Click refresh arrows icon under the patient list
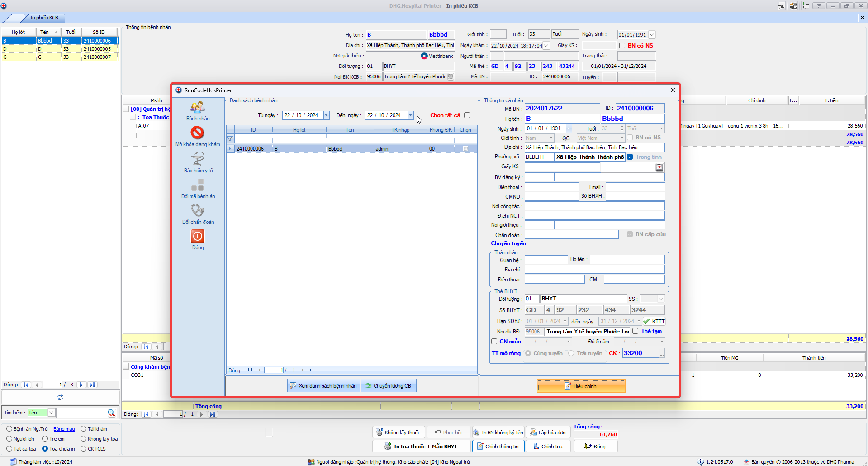Viewport: 868px width, 466px height. pos(60,397)
